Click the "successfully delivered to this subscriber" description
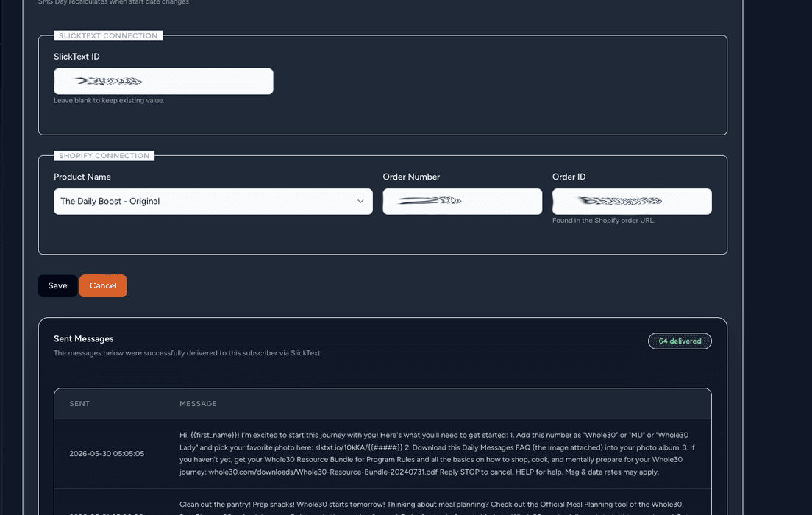 [188, 353]
